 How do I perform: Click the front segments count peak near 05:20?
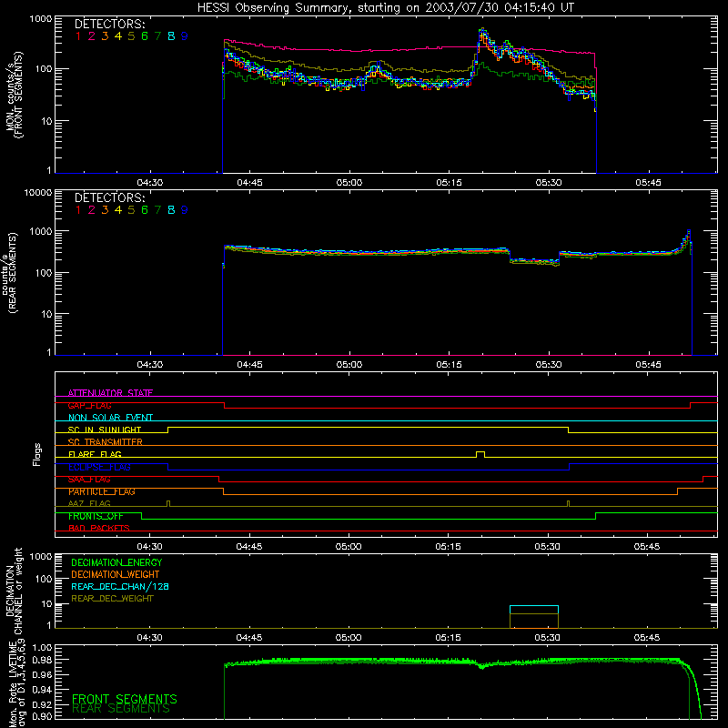pos(483,32)
